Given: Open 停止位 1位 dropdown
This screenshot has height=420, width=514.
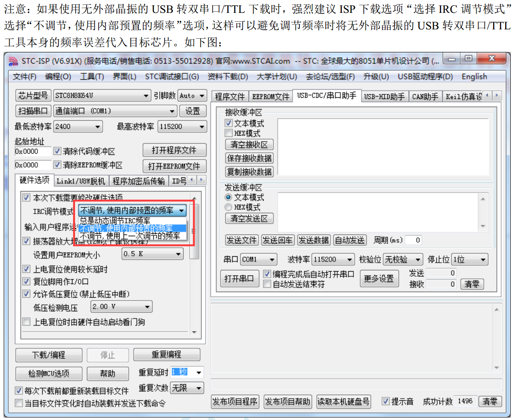Looking at the screenshot, I should pos(470,259).
